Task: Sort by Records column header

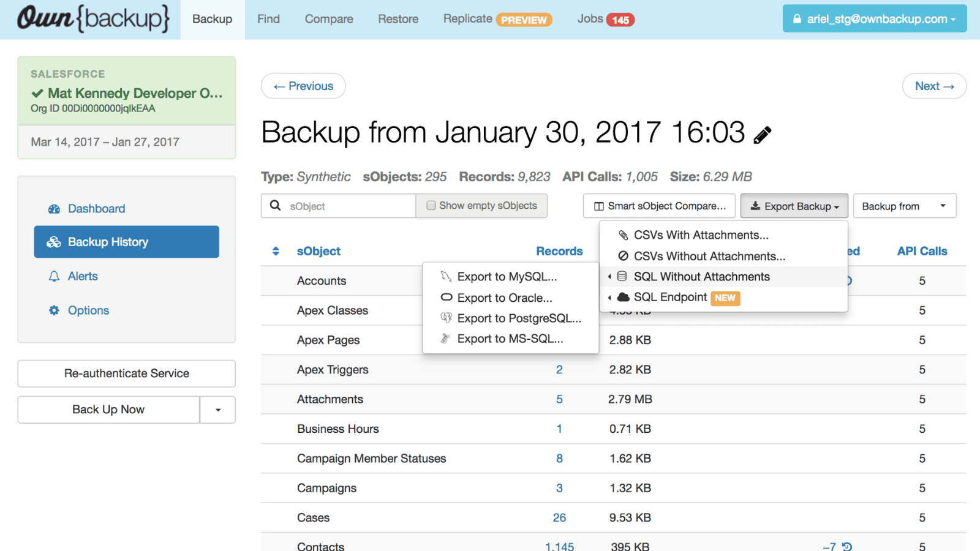Action: 559,251
